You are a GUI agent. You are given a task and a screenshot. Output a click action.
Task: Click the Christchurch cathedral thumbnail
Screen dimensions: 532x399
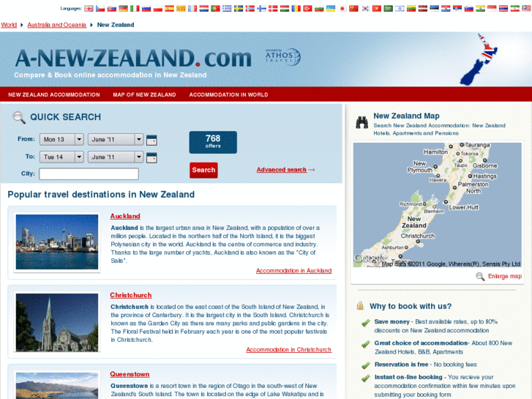pos(57,322)
